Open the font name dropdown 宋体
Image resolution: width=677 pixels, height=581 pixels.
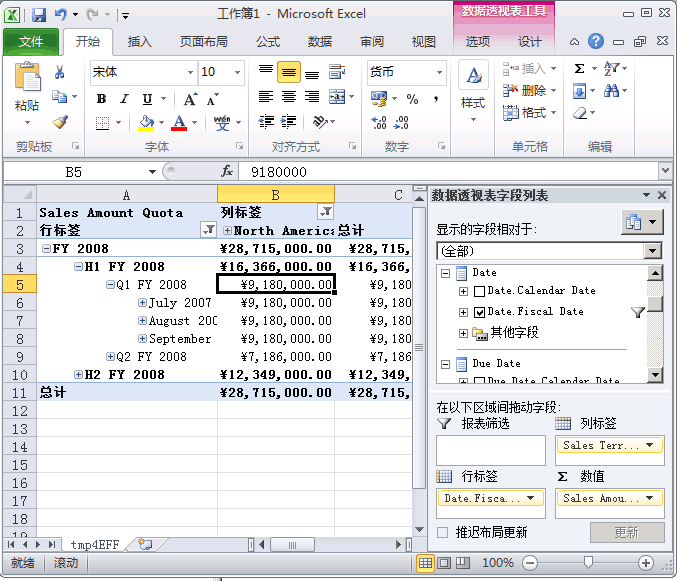point(190,73)
